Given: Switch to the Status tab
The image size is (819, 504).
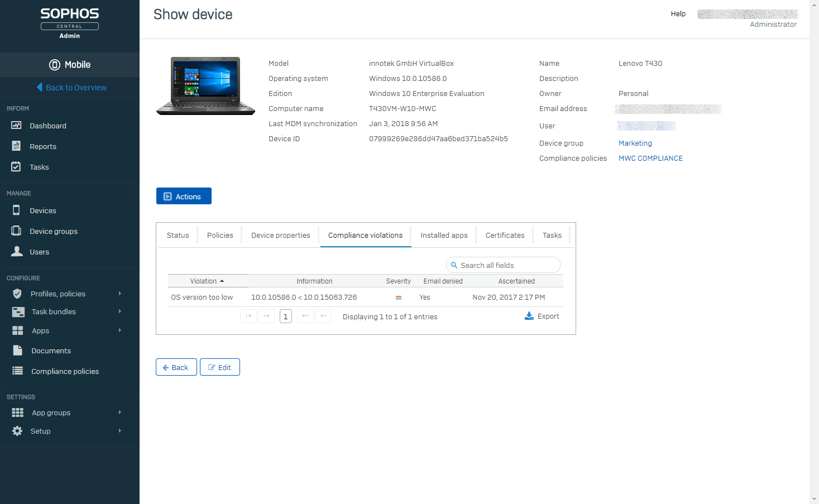Looking at the screenshot, I should coord(178,235).
